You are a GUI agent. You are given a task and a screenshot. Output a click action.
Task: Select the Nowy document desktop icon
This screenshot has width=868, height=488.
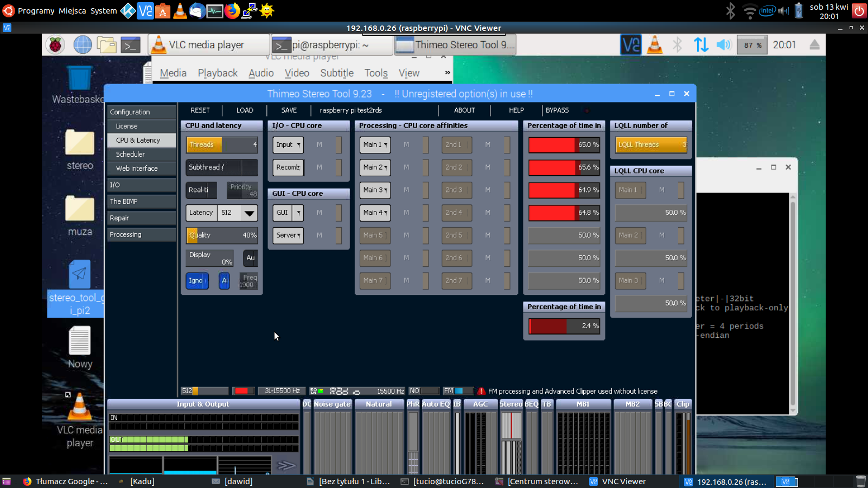point(80,347)
